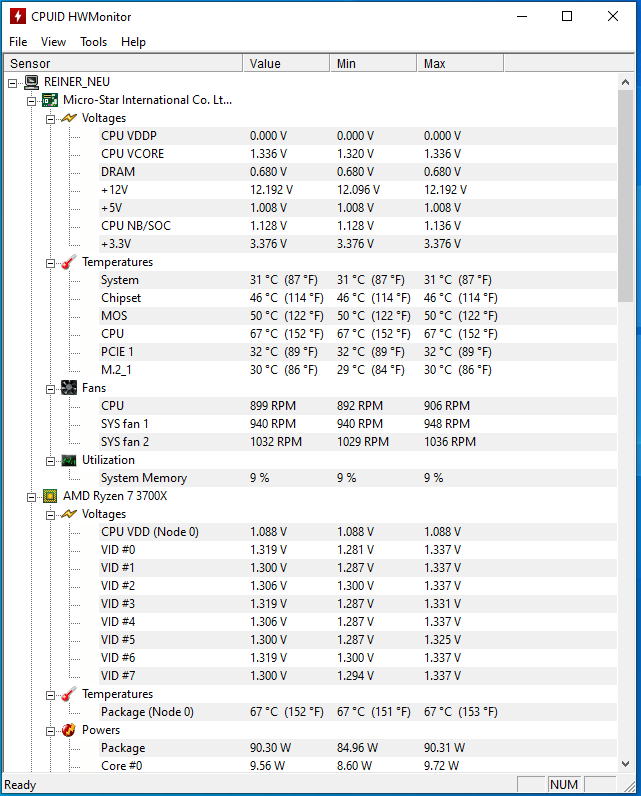Collapse the Micro-Star International node

tap(31, 102)
